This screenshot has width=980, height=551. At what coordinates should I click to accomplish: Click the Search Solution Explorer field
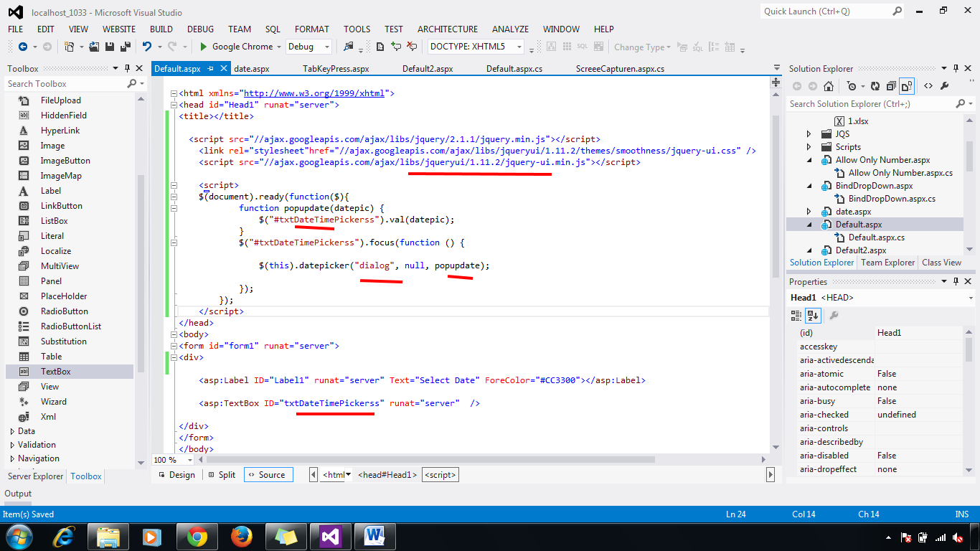pos(872,104)
